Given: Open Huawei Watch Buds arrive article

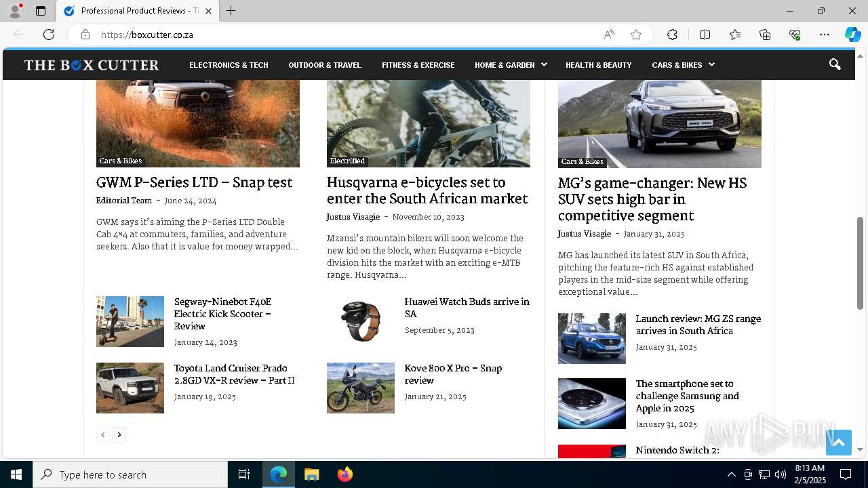Looking at the screenshot, I should click(x=467, y=308).
